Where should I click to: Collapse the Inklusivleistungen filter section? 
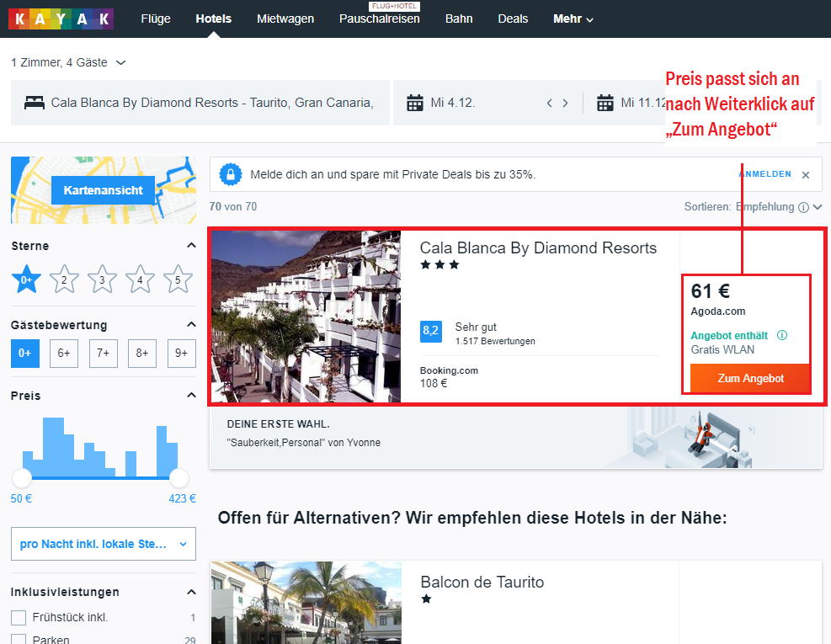tap(191, 592)
